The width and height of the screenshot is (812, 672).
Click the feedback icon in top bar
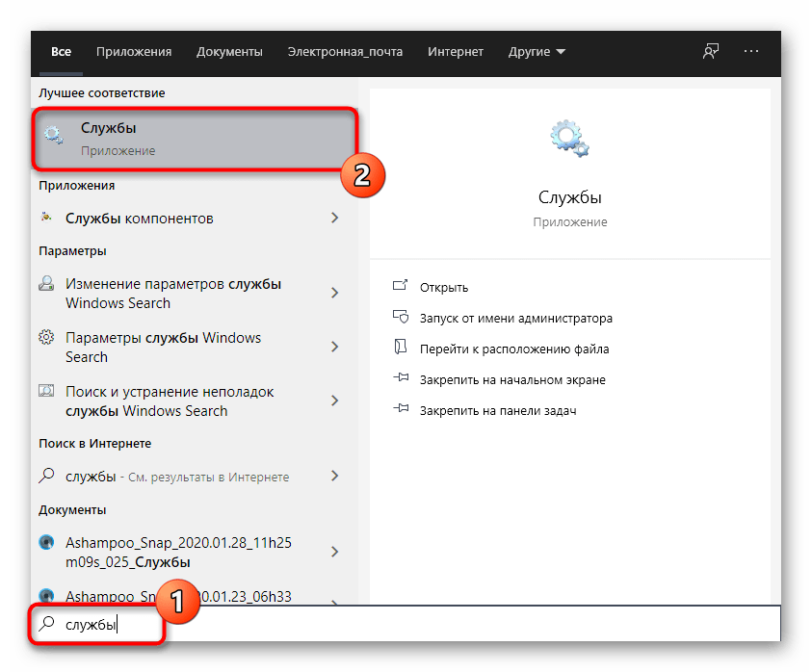tap(711, 52)
